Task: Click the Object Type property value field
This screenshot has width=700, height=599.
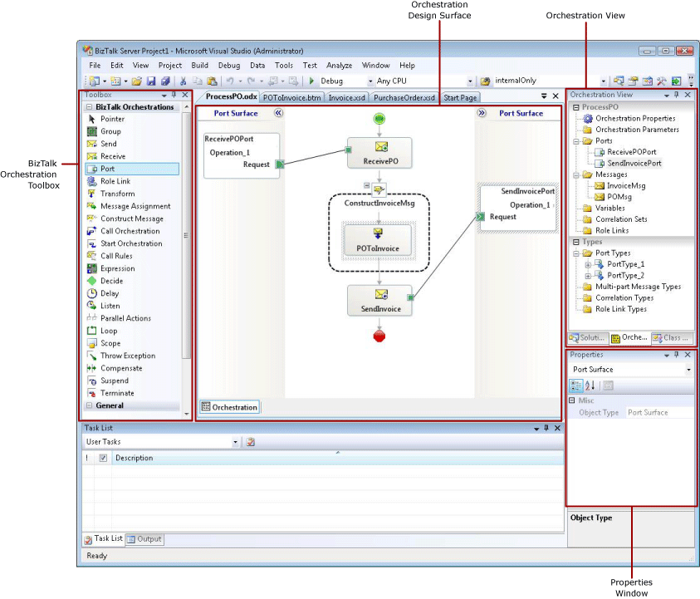Action: (660, 413)
